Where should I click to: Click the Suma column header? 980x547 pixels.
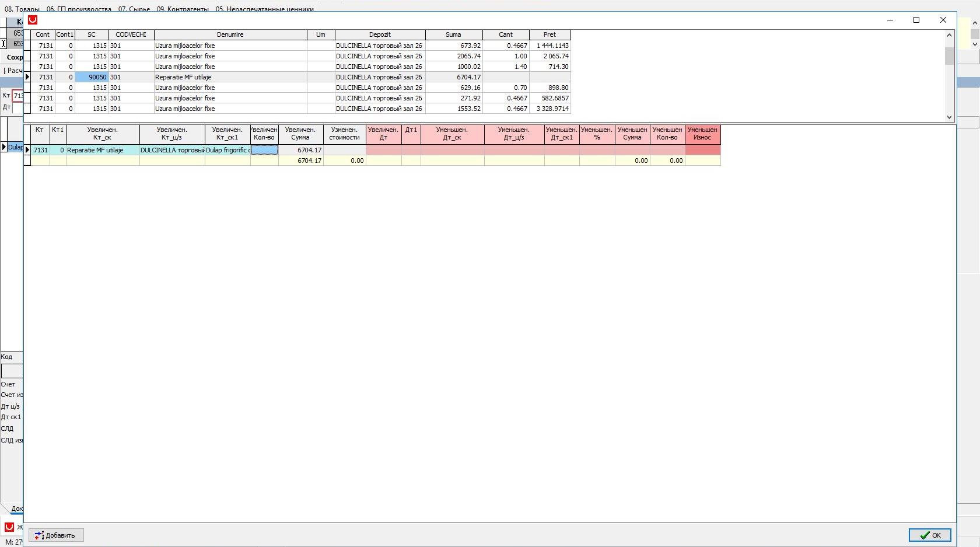(x=453, y=35)
